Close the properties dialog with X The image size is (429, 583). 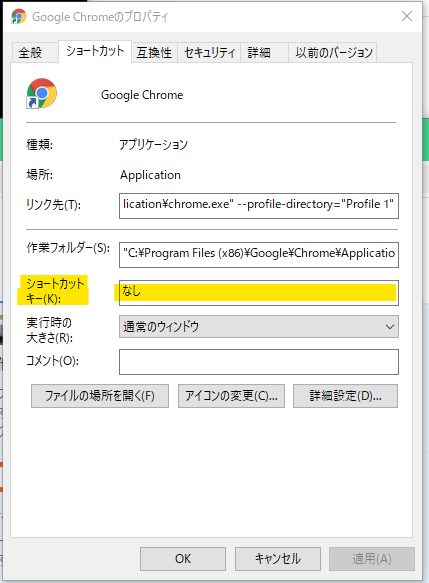click(407, 16)
